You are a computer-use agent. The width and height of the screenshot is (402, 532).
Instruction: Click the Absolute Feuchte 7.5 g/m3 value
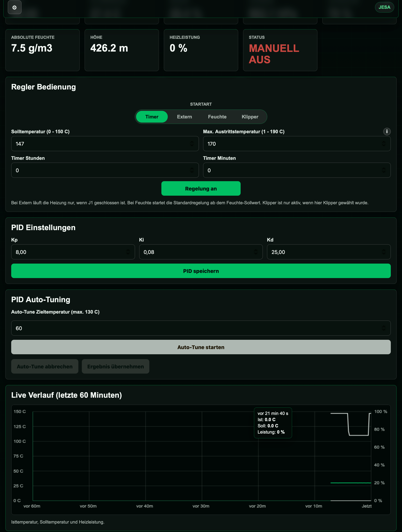[x=32, y=48]
